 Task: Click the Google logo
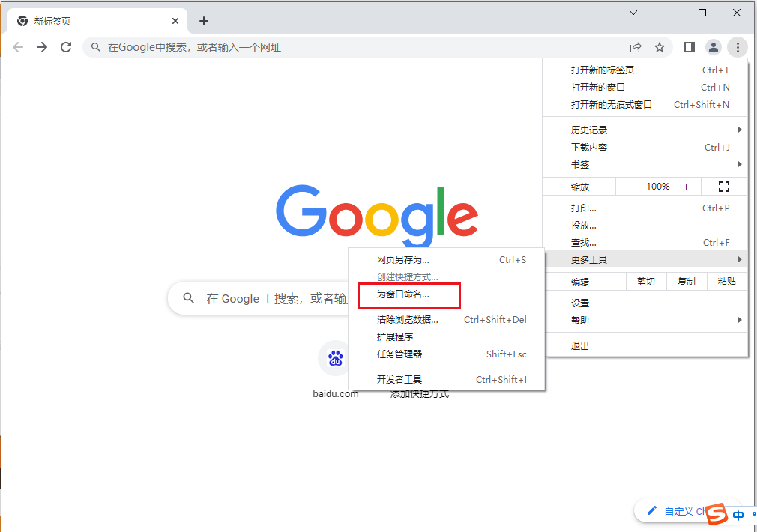point(377,215)
